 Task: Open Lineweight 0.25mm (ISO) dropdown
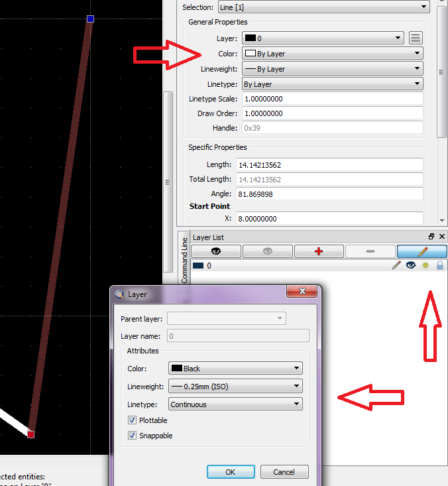coord(235,386)
